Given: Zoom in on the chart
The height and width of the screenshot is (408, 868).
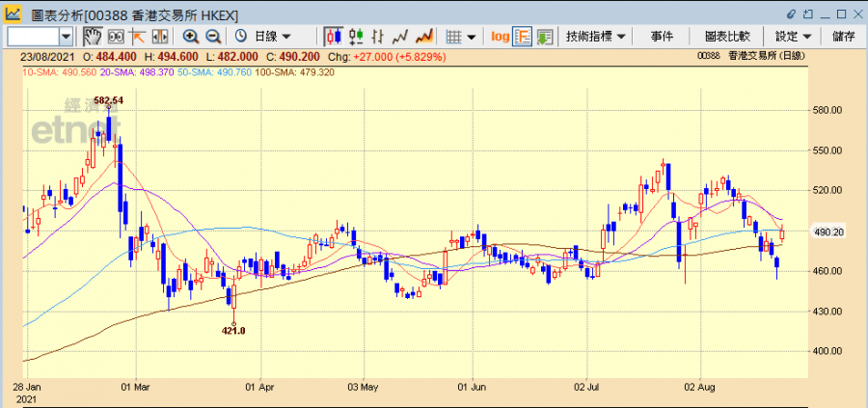Looking at the screenshot, I should point(191,36).
